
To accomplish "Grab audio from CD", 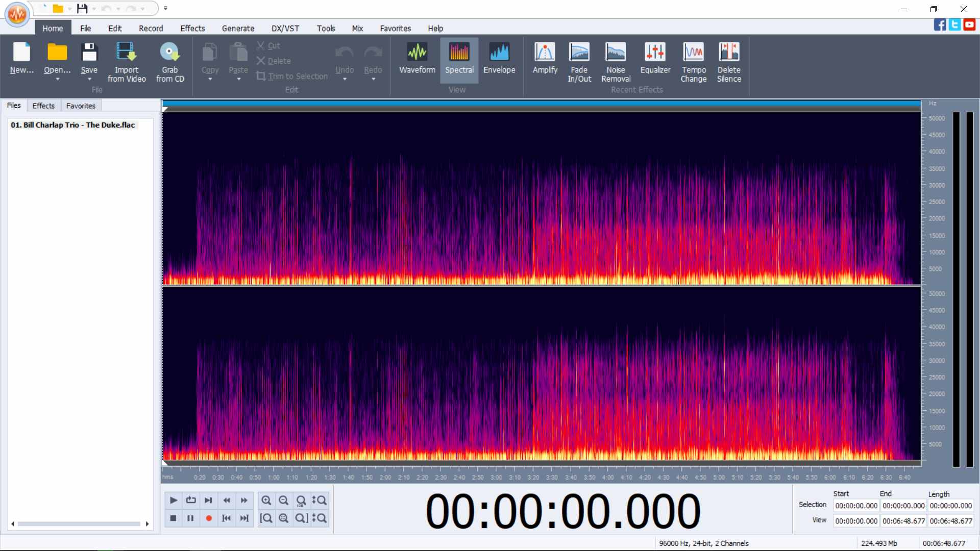I will point(170,62).
